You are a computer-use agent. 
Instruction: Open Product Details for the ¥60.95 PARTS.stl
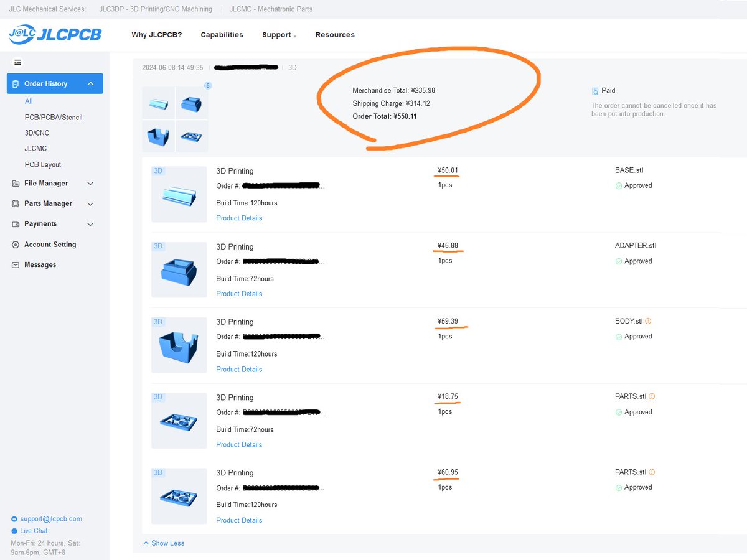click(239, 520)
